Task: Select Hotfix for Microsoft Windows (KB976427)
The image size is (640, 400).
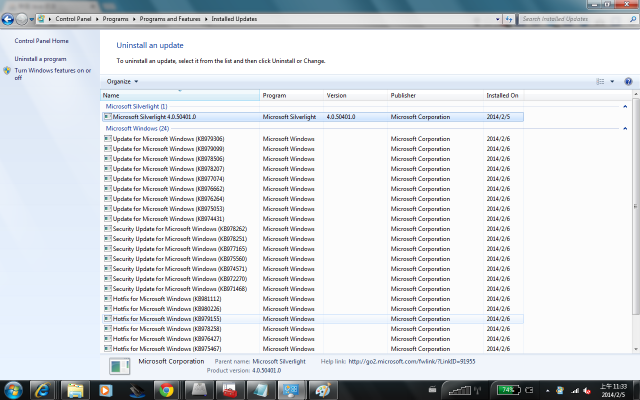Action: (313, 339)
